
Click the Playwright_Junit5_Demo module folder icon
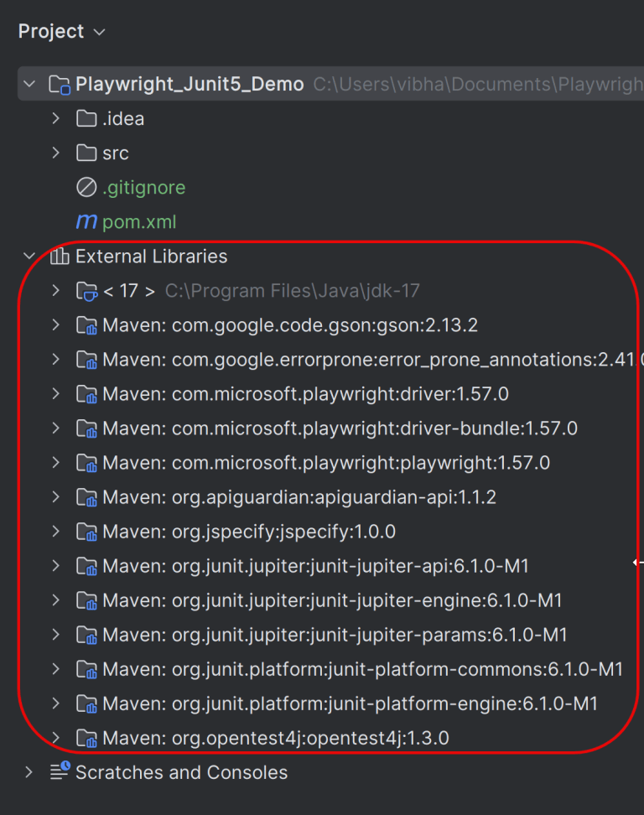tap(60, 84)
